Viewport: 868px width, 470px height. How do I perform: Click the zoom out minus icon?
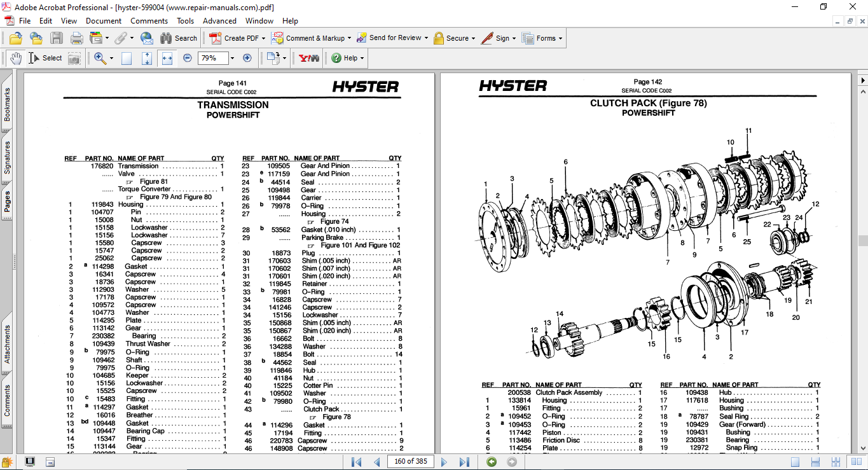tap(187, 58)
